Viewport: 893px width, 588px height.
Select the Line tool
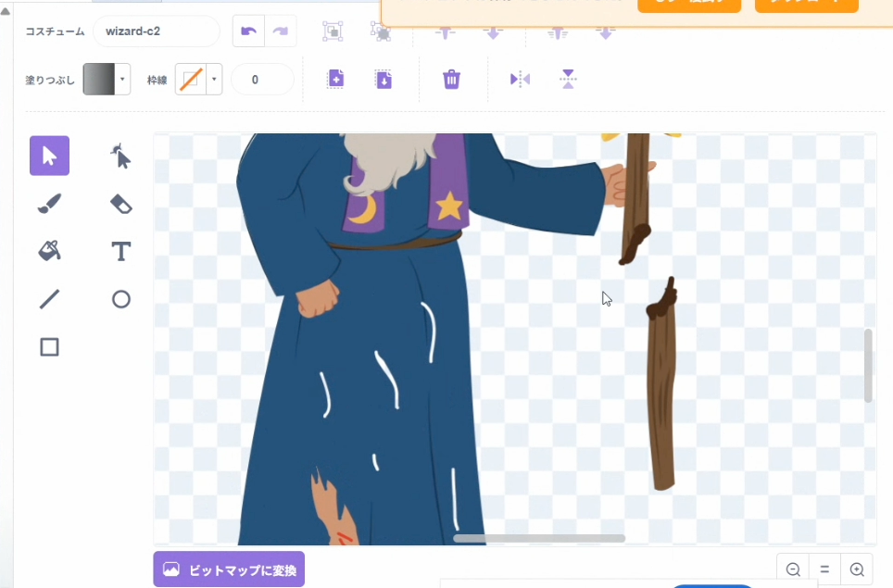tap(49, 299)
